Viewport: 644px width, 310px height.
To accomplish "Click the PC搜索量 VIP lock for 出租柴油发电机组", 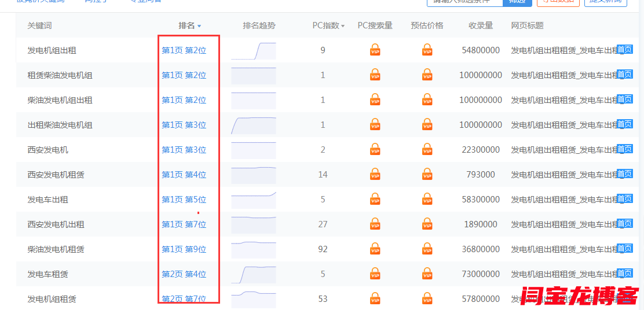I will click(x=375, y=125).
